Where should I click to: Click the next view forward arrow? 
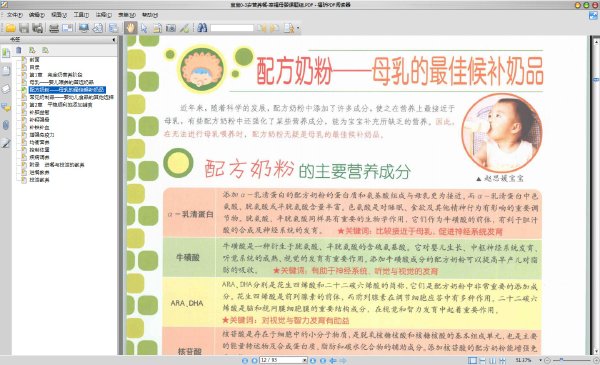[343, 360]
